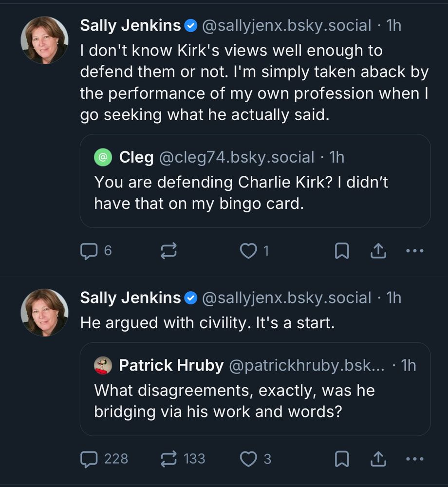Open more options on second post
Viewport: 448px width, 487px height.
pos(414,459)
